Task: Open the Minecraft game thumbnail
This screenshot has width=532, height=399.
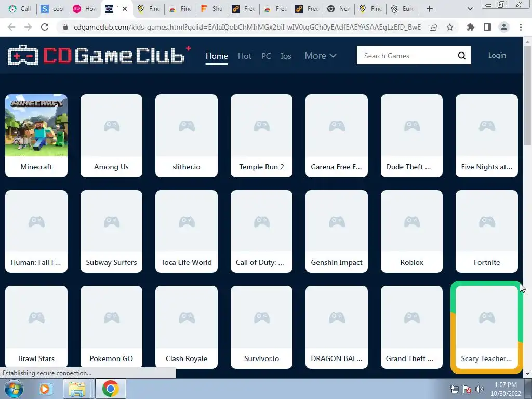Action: coord(36,125)
